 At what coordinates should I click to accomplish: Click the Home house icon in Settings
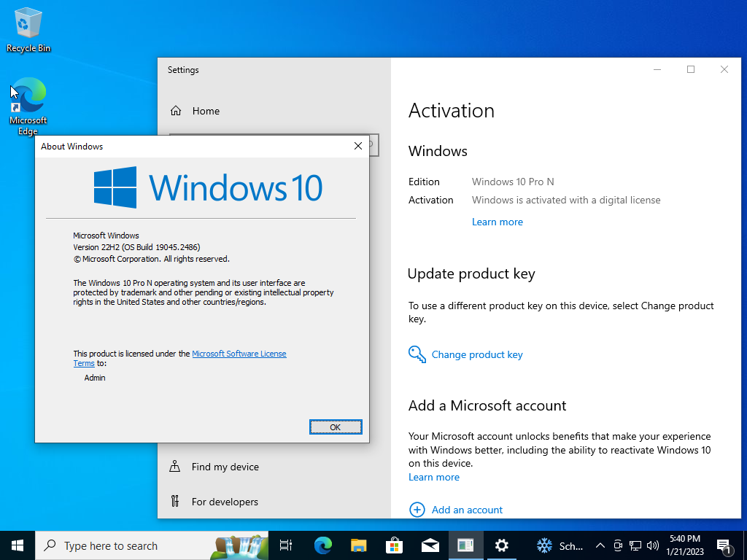[176, 111]
